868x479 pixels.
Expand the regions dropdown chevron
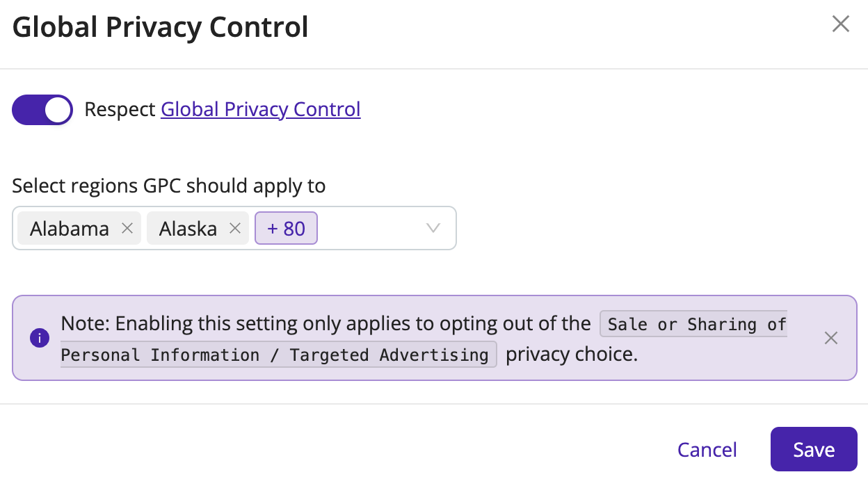(433, 228)
